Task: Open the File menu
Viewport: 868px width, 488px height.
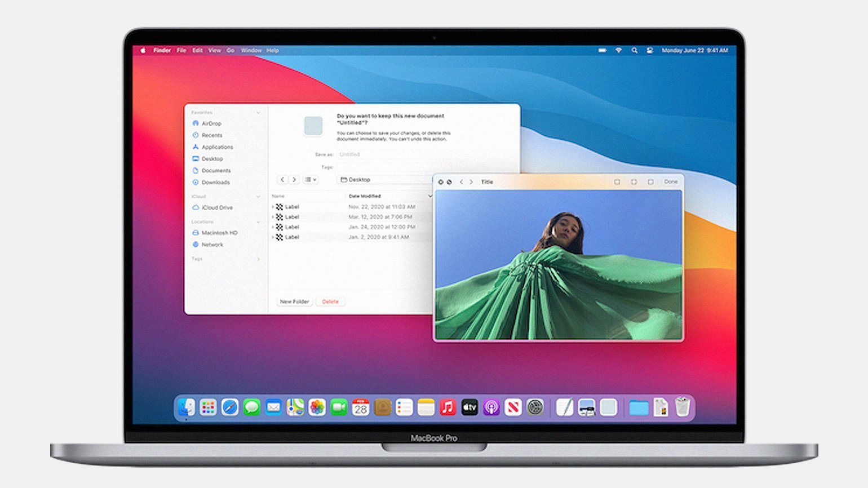Action: pos(181,51)
